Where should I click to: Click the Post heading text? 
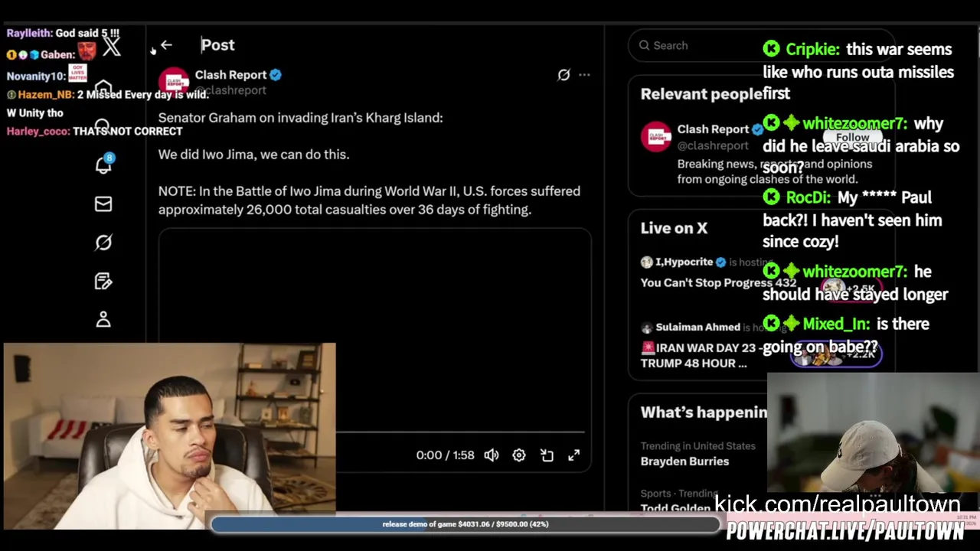(218, 45)
